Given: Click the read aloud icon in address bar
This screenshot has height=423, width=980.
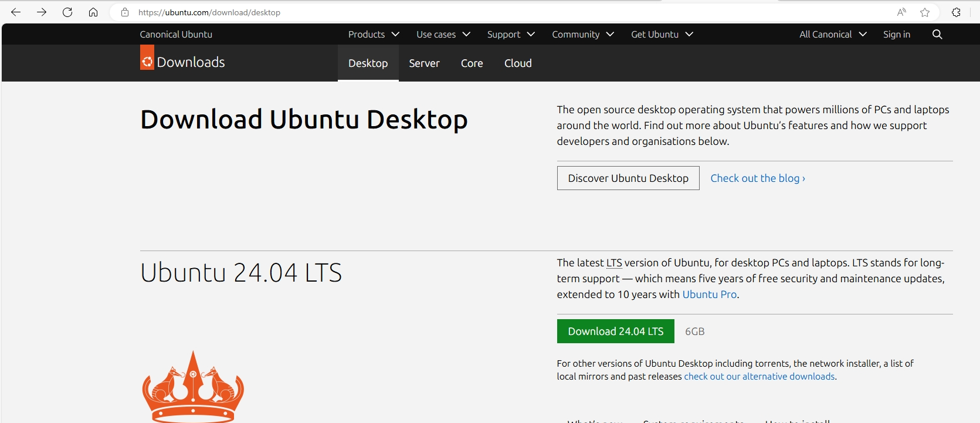Looking at the screenshot, I should tap(901, 12).
